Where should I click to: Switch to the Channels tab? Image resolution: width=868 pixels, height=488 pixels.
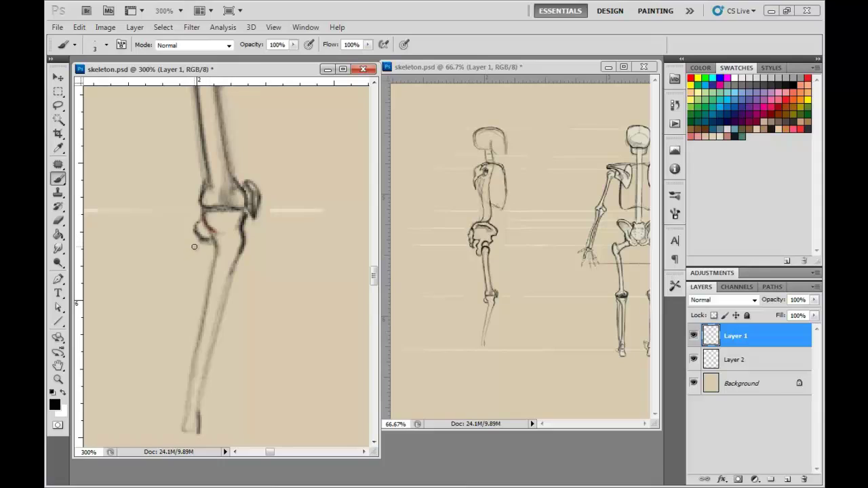pyautogui.click(x=736, y=287)
